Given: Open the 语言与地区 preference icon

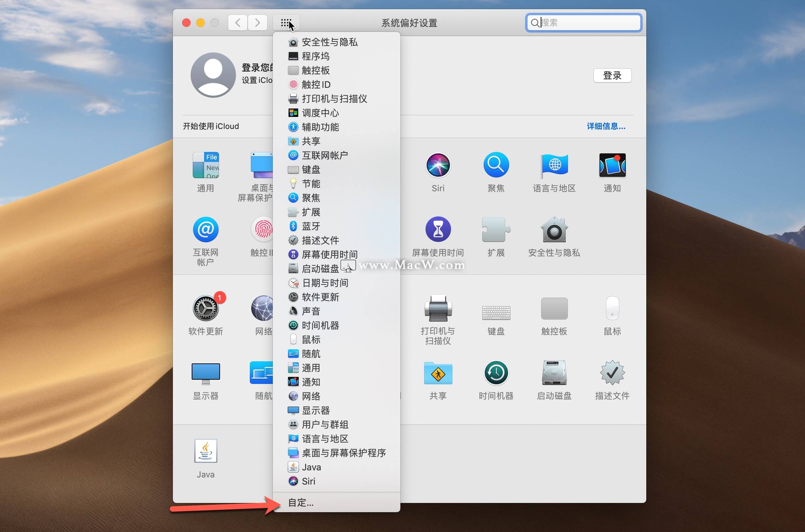Looking at the screenshot, I should (554, 165).
